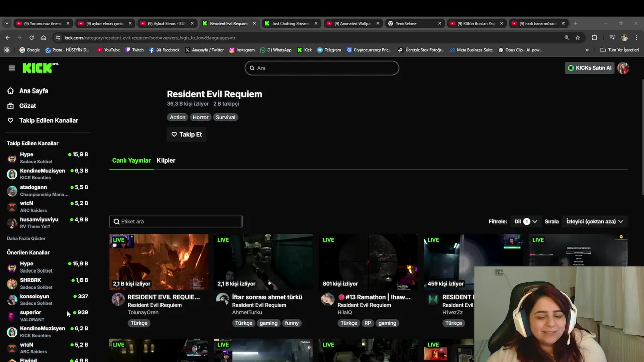The image size is (644, 362).
Task: Open the user profile avatar menu
Action: (623, 68)
